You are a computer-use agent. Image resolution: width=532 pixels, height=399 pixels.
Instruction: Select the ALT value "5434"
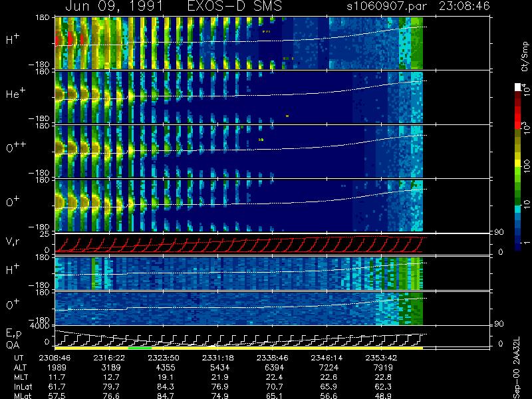pos(220,368)
